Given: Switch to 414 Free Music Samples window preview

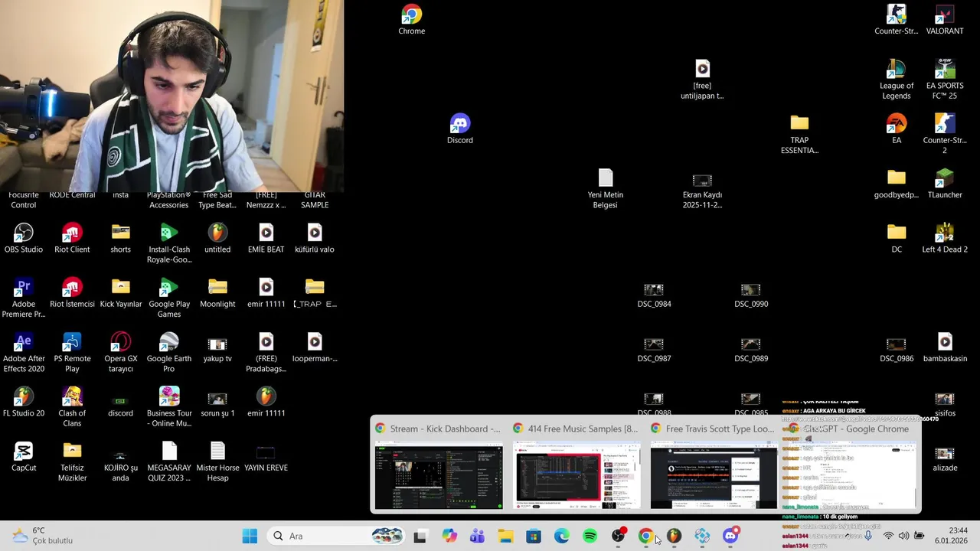Looking at the screenshot, I should click(x=577, y=466).
